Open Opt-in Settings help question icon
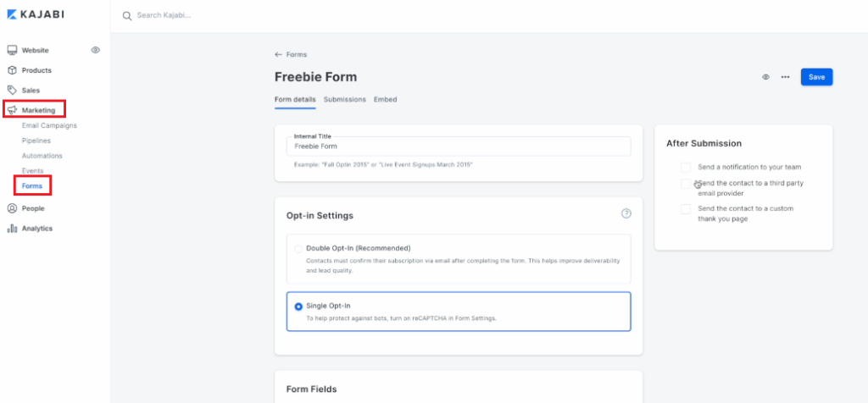Viewport: 868px width, 403px height. pos(626,213)
